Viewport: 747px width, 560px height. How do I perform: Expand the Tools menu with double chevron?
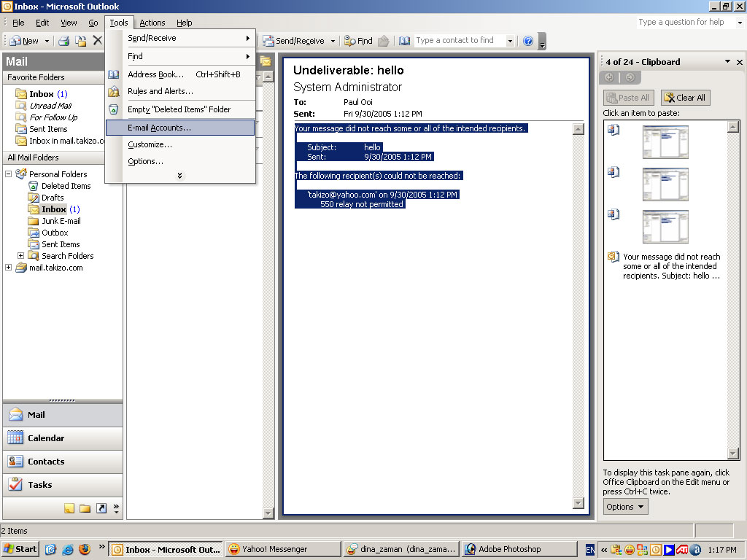179,176
